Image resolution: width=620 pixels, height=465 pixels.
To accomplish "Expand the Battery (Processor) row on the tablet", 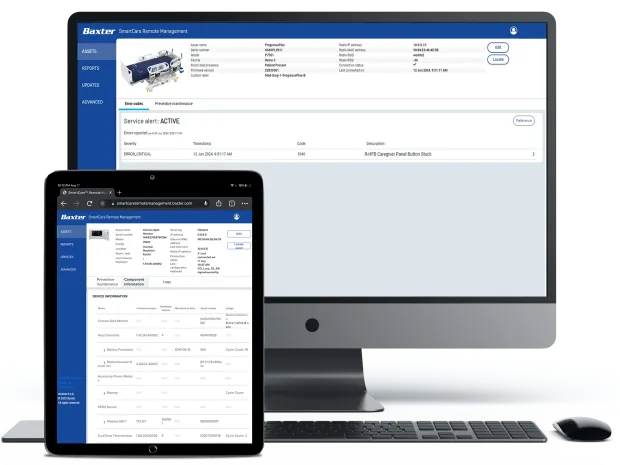I will click(104, 350).
